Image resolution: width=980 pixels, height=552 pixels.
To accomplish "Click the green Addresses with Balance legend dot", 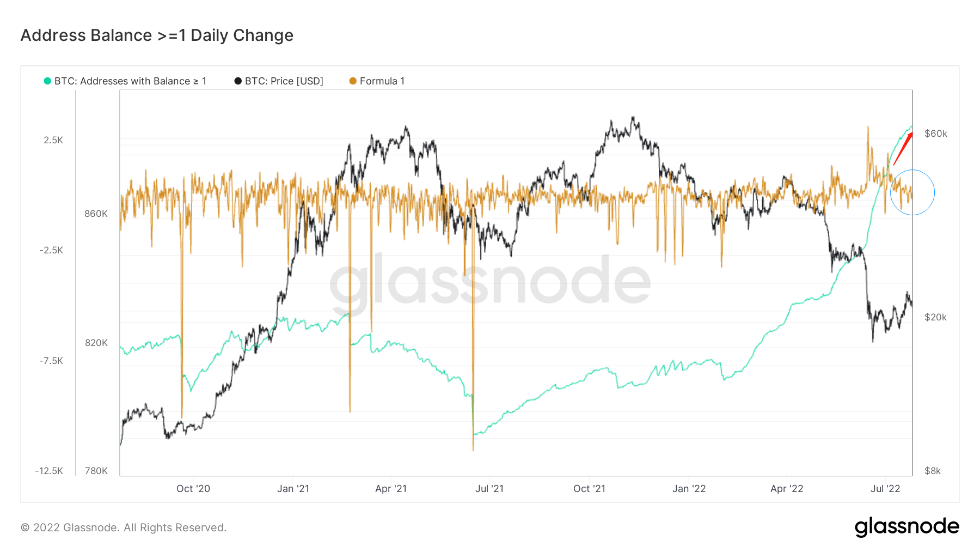I will point(47,81).
